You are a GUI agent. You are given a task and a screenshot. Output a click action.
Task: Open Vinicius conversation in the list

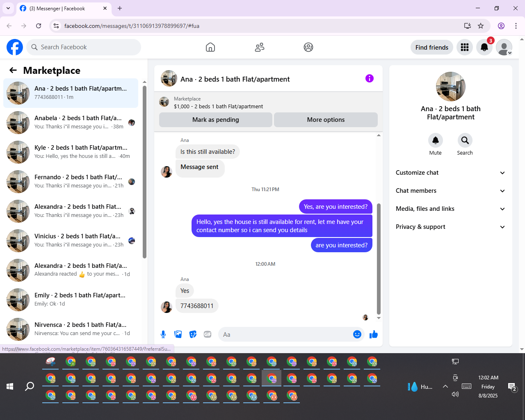coord(71,241)
